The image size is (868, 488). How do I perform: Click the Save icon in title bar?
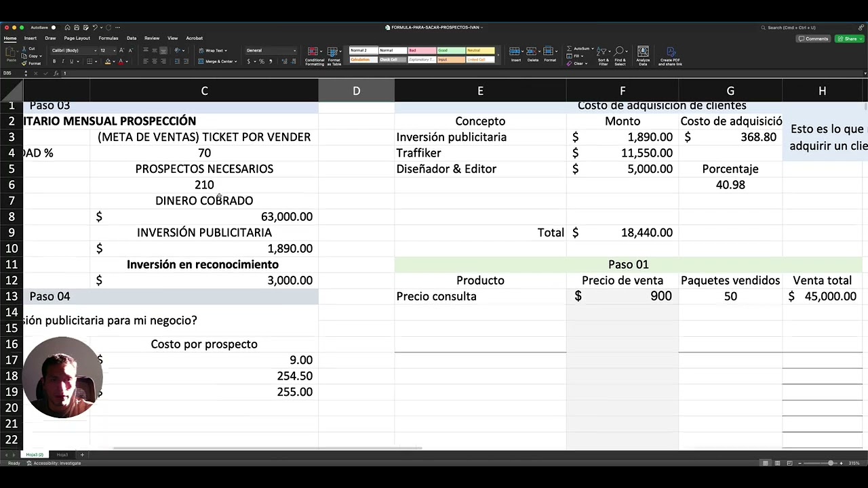77,28
